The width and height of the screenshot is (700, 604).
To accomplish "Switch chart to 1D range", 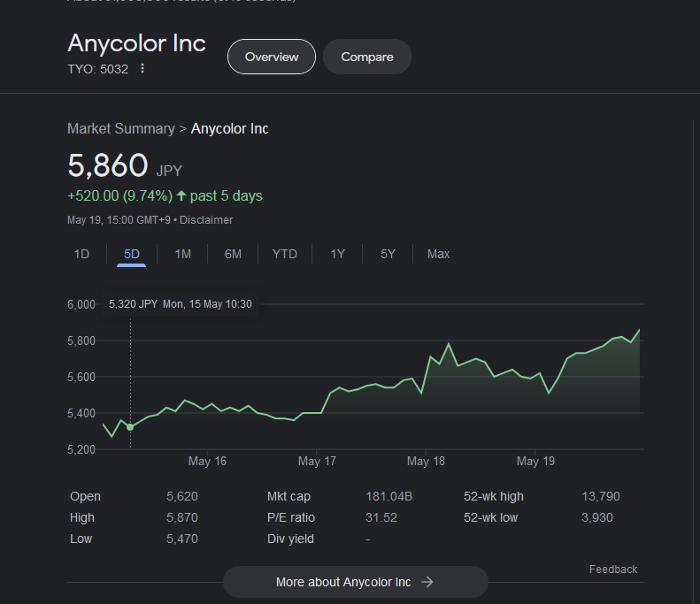I will click(81, 255).
